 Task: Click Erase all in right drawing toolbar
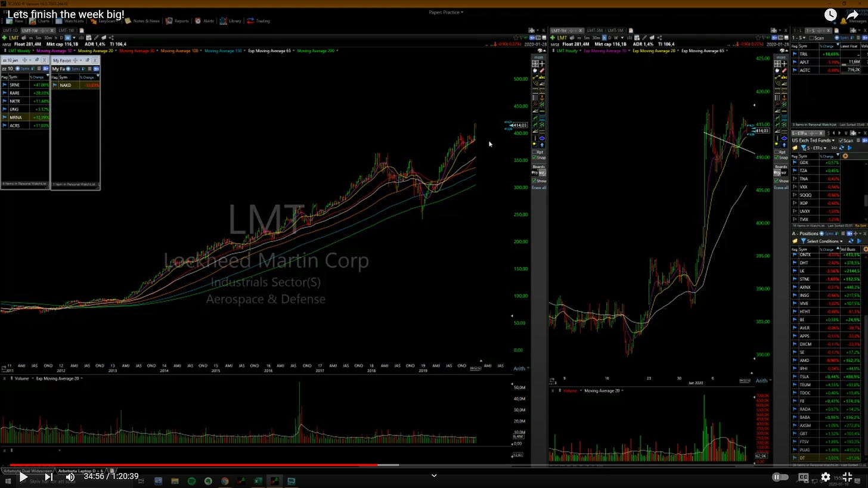[x=780, y=188]
